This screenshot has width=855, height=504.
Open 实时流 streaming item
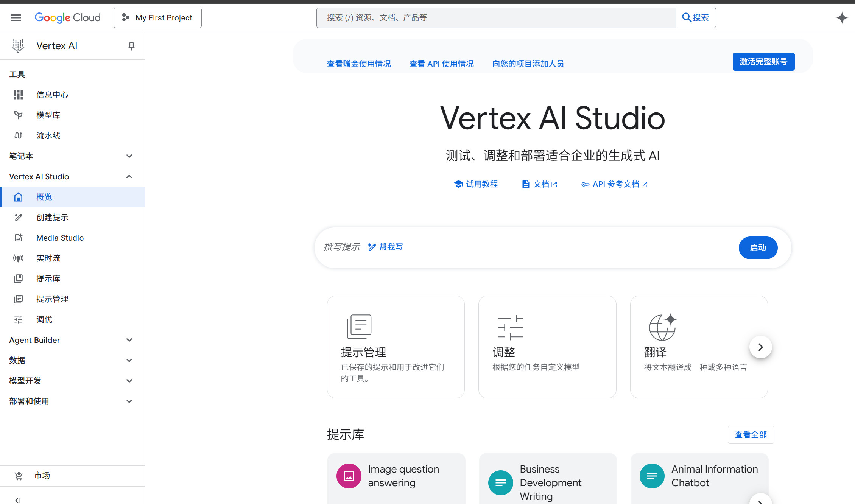(48, 258)
